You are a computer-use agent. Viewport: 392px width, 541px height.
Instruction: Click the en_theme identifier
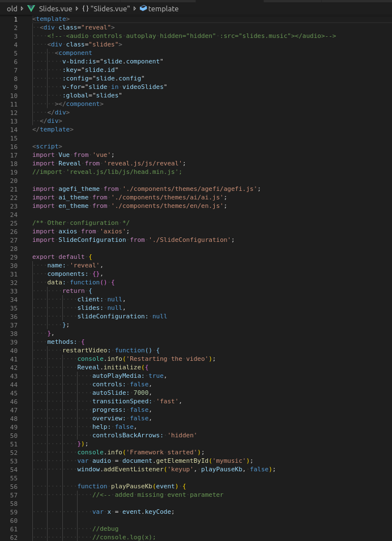pos(74,206)
